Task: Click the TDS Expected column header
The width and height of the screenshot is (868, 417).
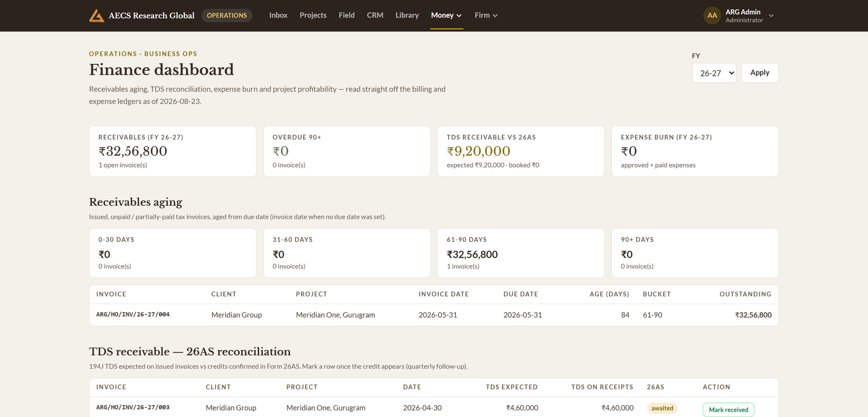Action: click(512, 387)
